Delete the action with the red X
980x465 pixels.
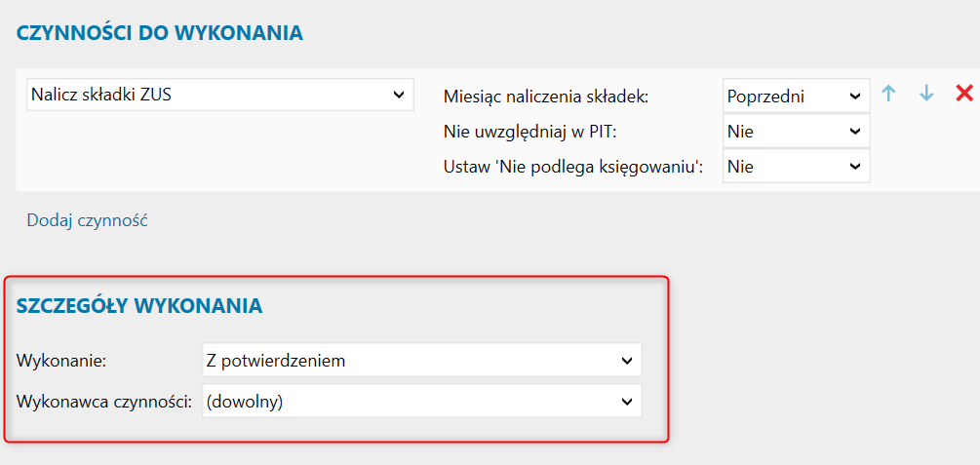coord(964,94)
